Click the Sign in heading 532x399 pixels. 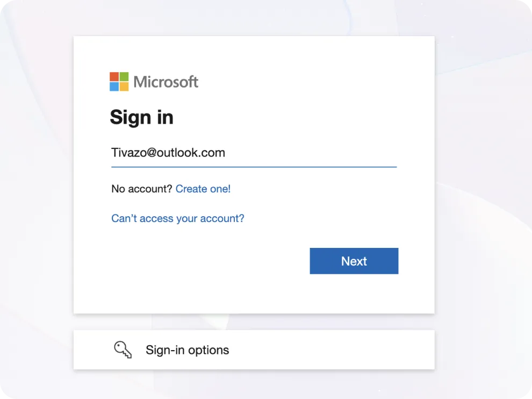tap(141, 117)
